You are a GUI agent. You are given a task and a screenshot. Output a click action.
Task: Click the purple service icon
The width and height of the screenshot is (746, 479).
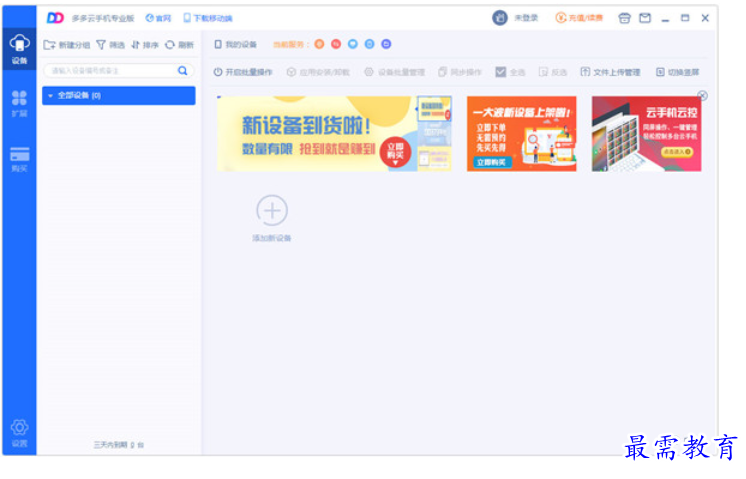(x=386, y=44)
